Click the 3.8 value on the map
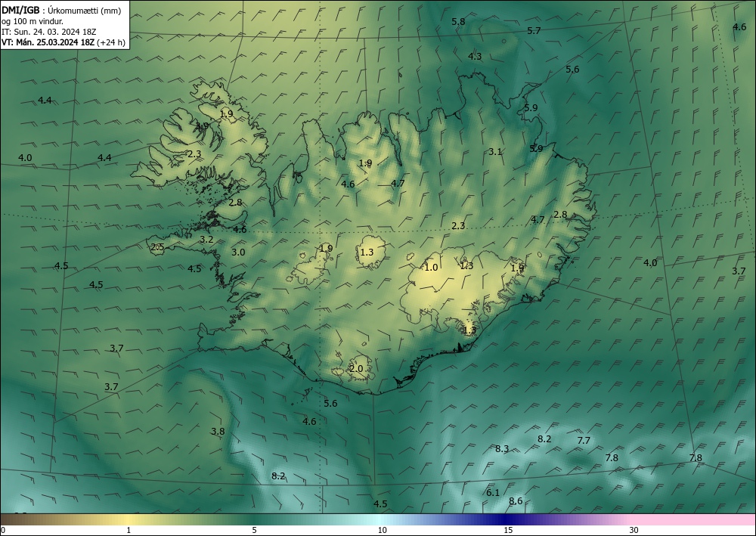 pos(218,432)
